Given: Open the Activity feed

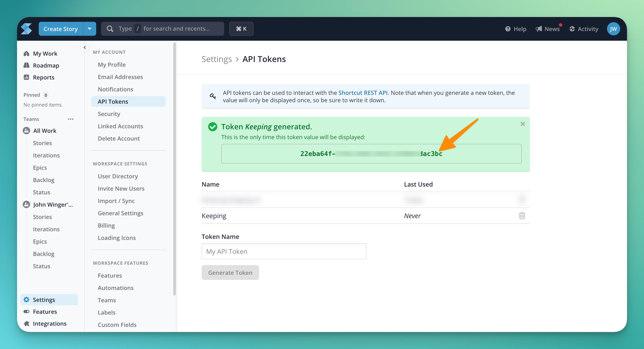Looking at the screenshot, I should click(x=584, y=29).
